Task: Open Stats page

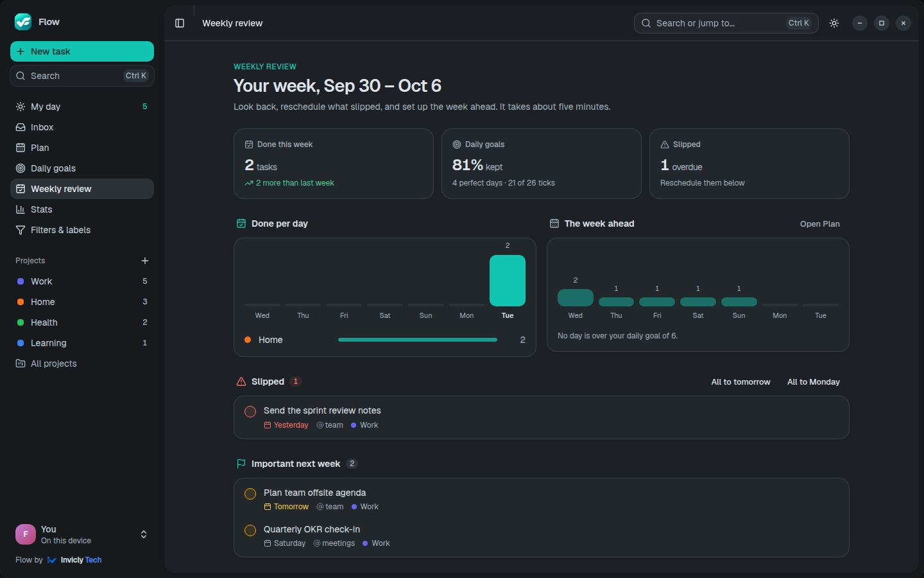Action: (82, 209)
